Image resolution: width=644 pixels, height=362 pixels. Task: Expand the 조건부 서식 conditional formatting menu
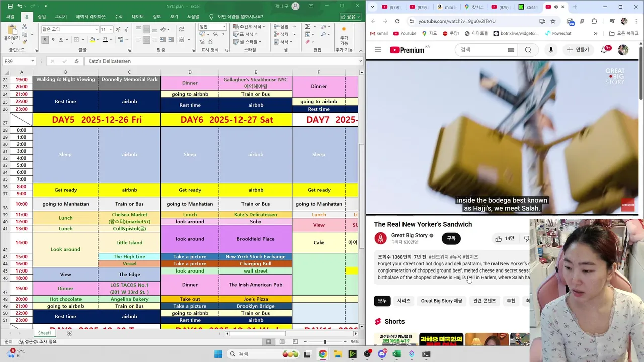(x=250, y=26)
